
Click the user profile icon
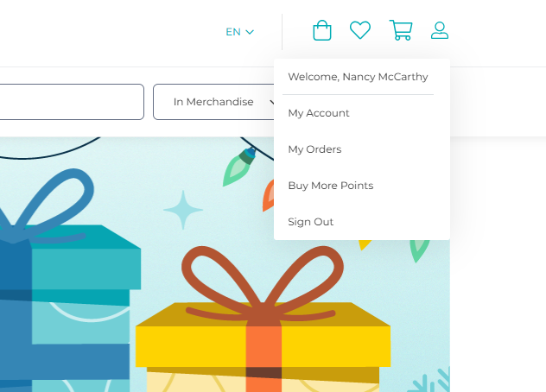click(440, 30)
